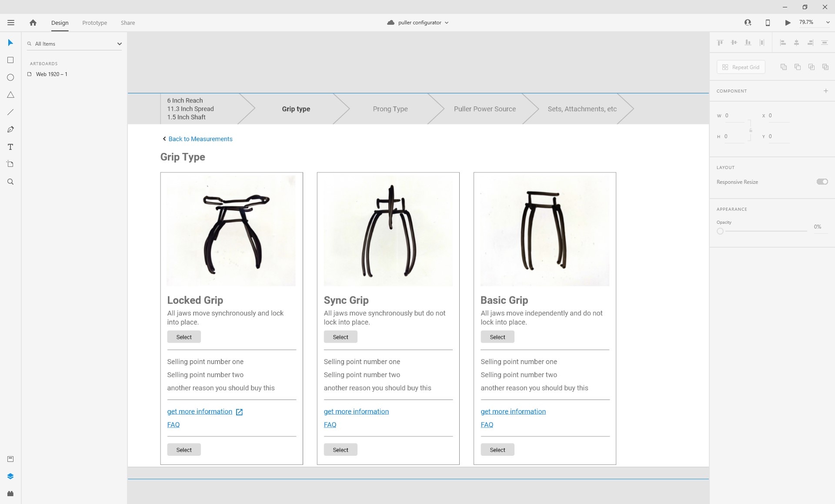Click Back to Measurements link
The width and height of the screenshot is (835, 504).
point(200,139)
